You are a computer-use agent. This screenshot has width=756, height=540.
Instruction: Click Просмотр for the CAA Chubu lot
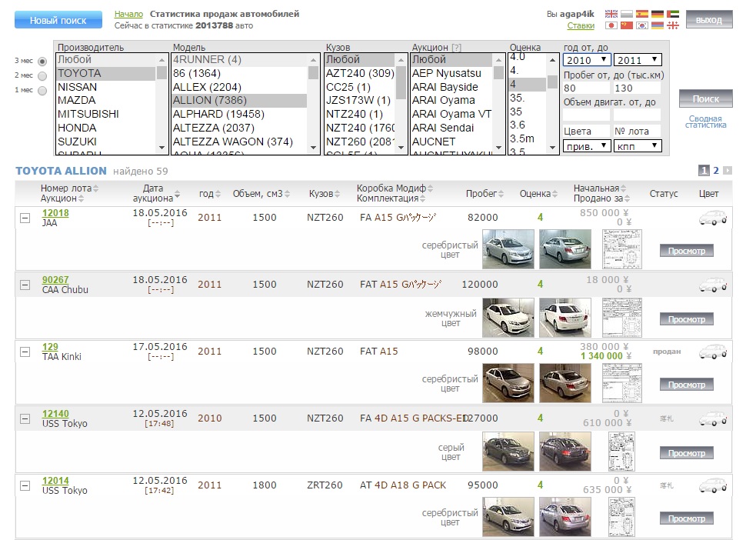(687, 319)
